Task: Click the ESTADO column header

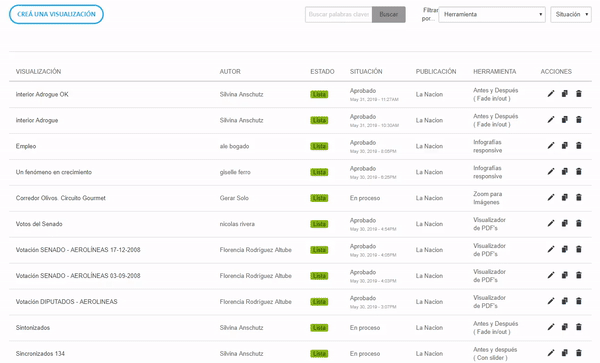Action: [322, 72]
